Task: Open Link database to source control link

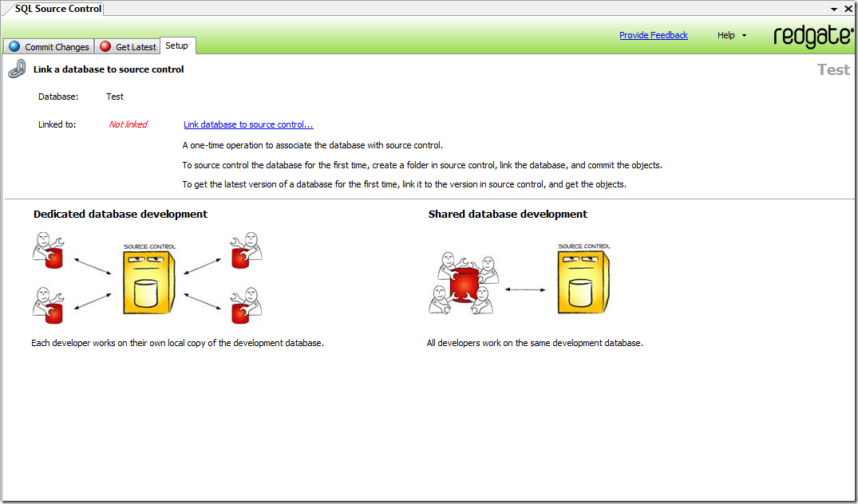Action: click(248, 124)
